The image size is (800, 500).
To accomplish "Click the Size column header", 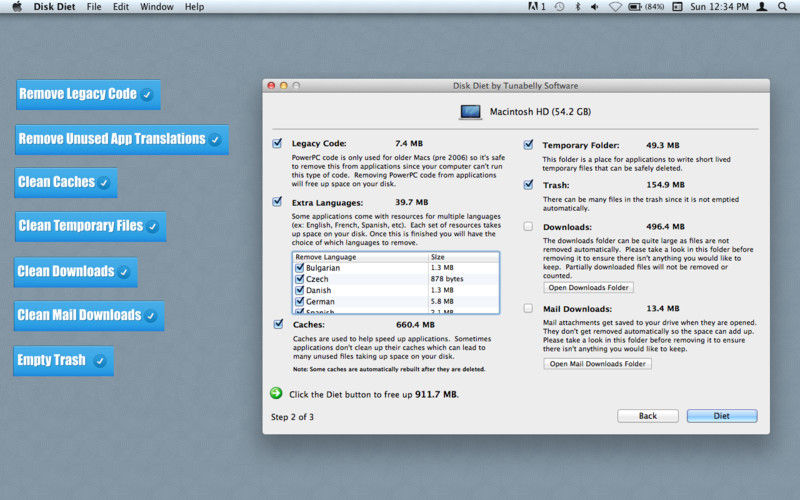I will (463, 257).
